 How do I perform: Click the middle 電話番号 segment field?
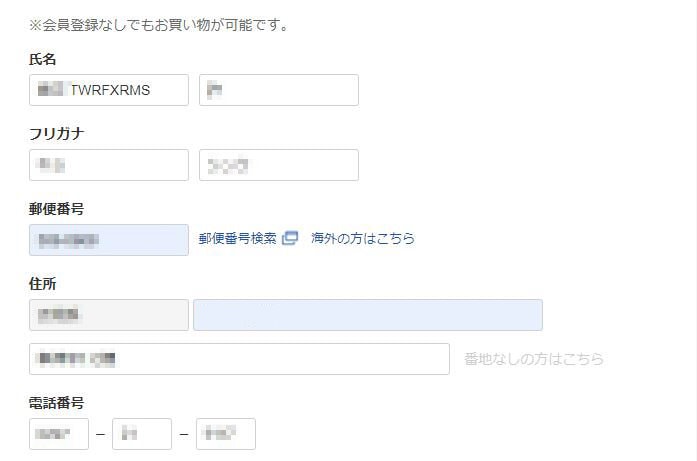tap(142, 434)
